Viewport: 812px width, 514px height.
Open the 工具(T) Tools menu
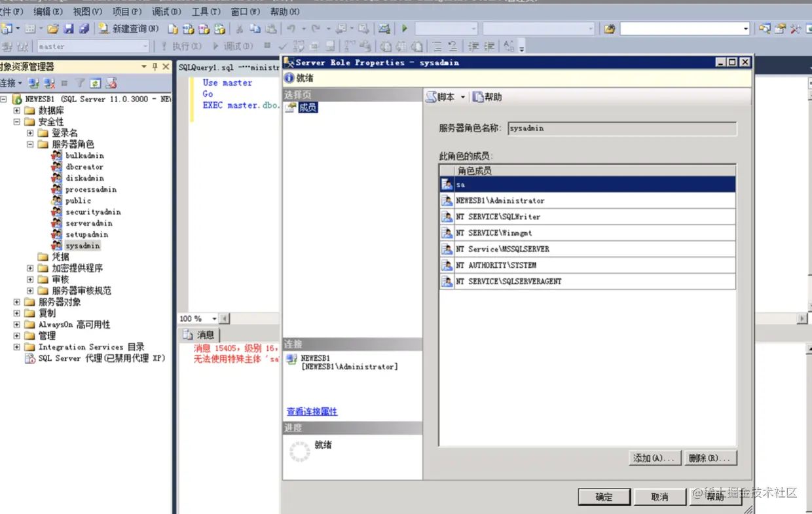[206, 12]
